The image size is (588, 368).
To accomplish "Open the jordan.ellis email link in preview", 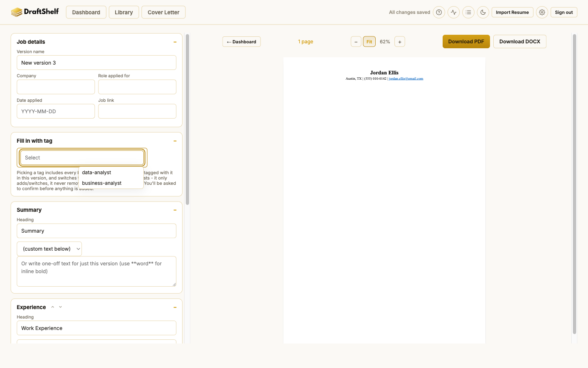I will [406, 79].
